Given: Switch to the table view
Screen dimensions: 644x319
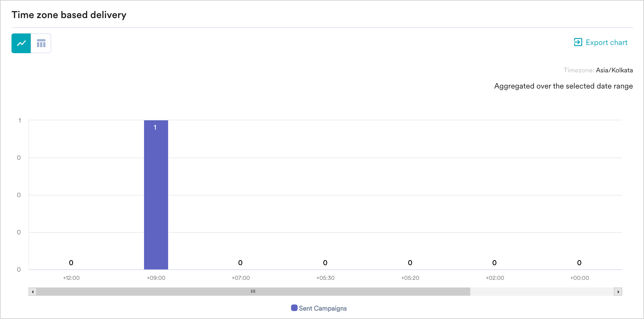Looking at the screenshot, I should (x=41, y=43).
